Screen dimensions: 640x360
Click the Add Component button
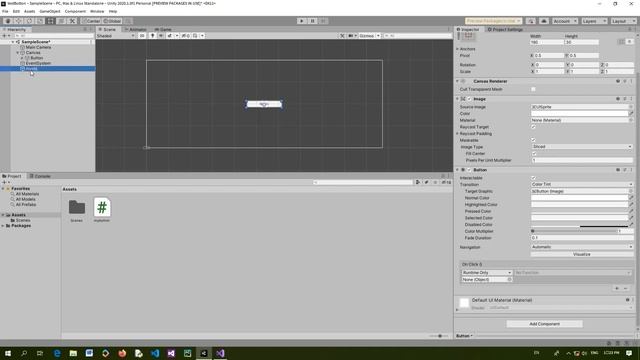click(544, 324)
